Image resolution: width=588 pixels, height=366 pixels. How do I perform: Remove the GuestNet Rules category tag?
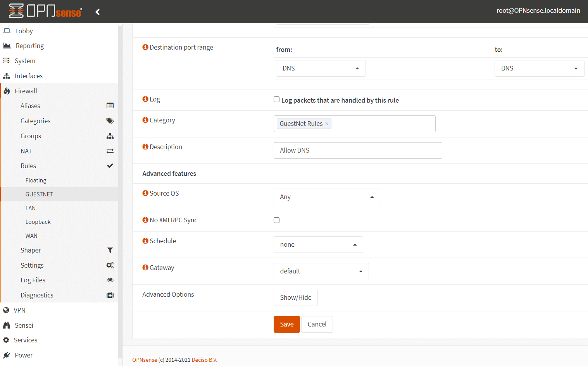[327, 124]
